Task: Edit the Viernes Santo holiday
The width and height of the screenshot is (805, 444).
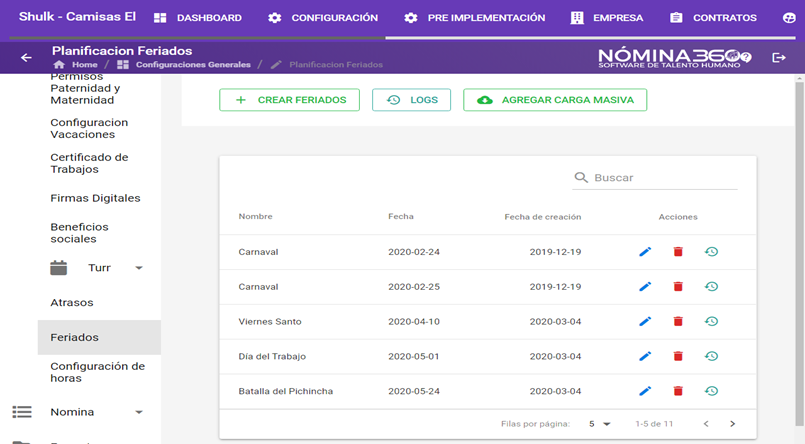Action: click(x=645, y=321)
